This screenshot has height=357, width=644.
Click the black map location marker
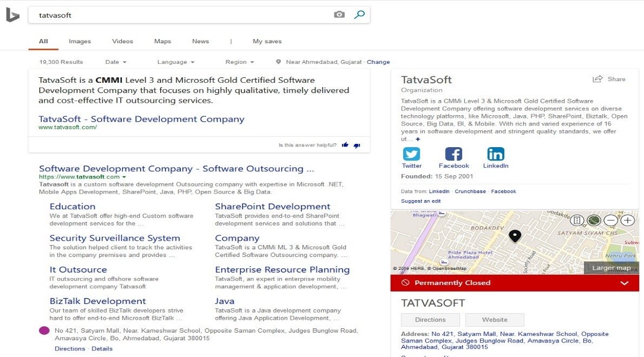(x=515, y=235)
